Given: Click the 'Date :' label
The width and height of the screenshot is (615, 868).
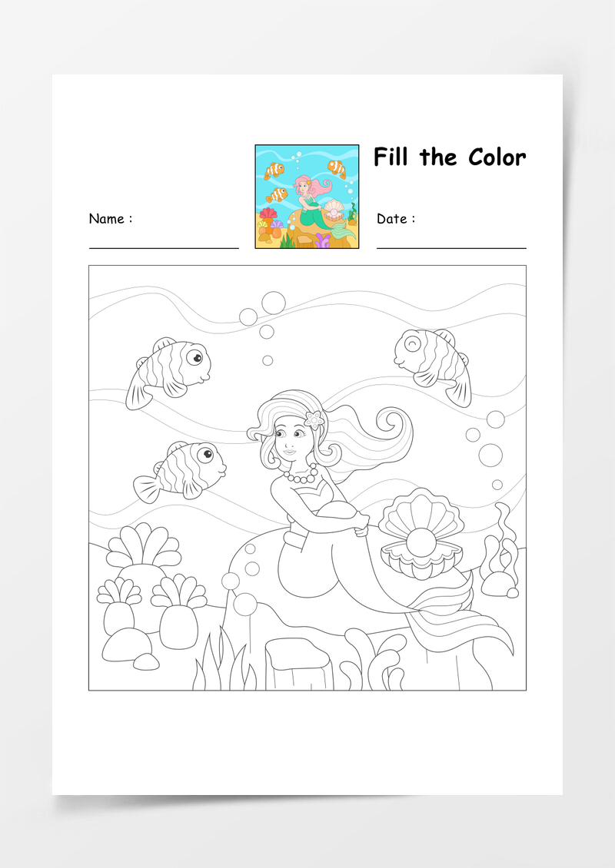Looking at the screenshot, I should 396,219.
